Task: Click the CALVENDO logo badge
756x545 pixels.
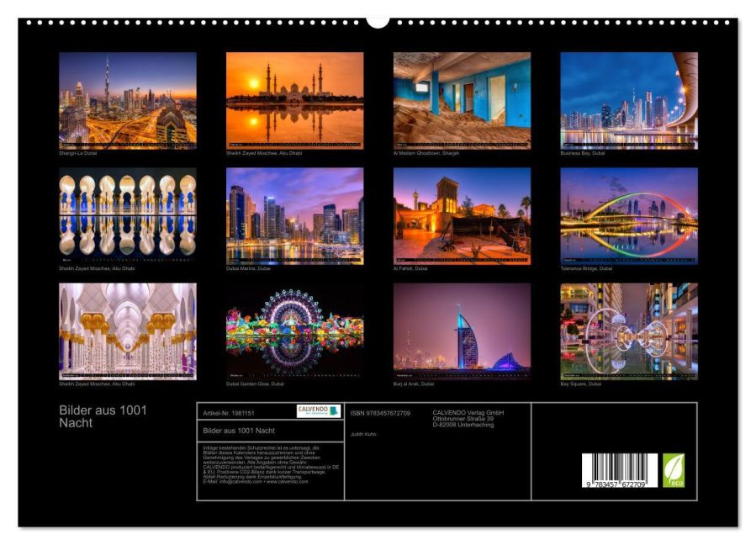Action: [x=318, y=411]
